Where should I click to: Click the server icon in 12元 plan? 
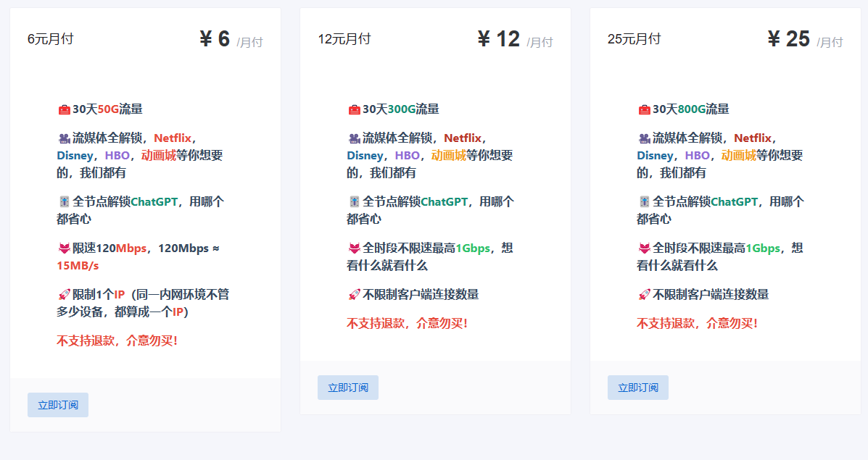(354, 202)
